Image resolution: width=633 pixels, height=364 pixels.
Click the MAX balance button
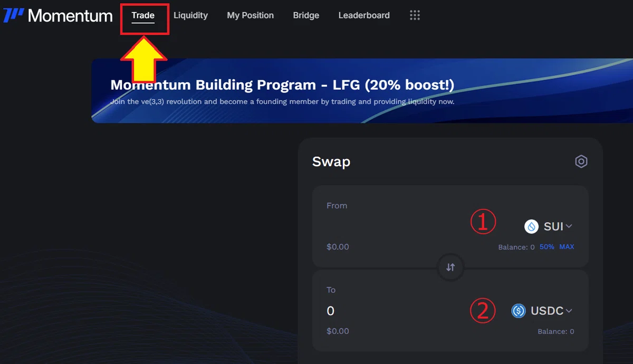pos(567,247)
